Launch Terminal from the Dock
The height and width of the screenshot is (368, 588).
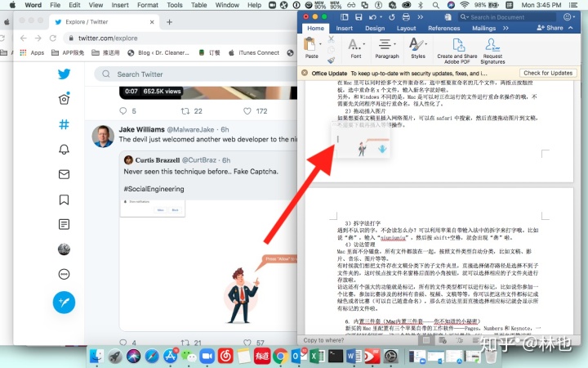click(x=336, y=356)
